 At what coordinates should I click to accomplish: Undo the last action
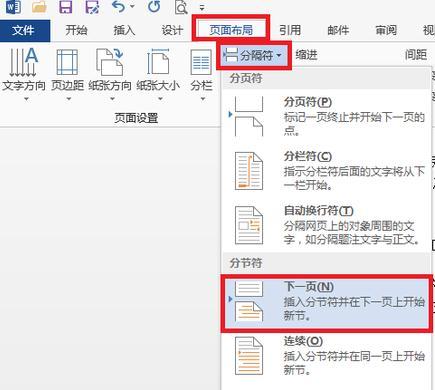119,7
